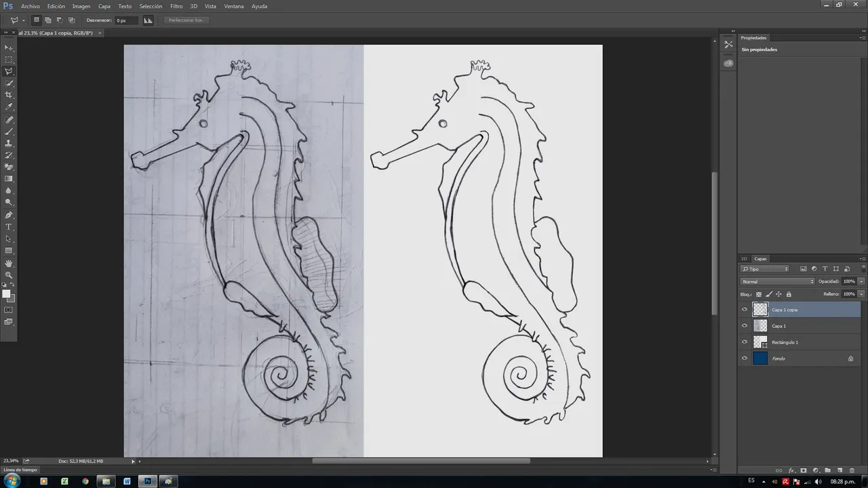868x488 pixels.
Task: Select the Hand tool
Action: tap(9, 263)
